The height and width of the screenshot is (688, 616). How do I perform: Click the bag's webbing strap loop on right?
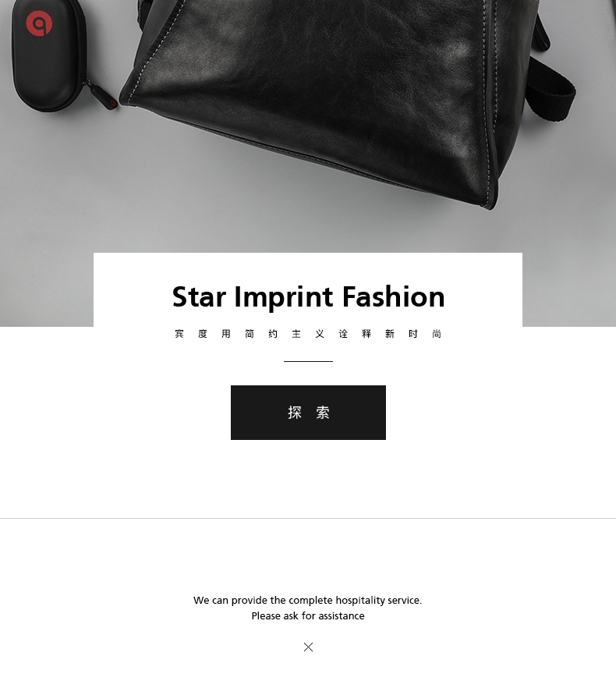click(x=552, y=87)
